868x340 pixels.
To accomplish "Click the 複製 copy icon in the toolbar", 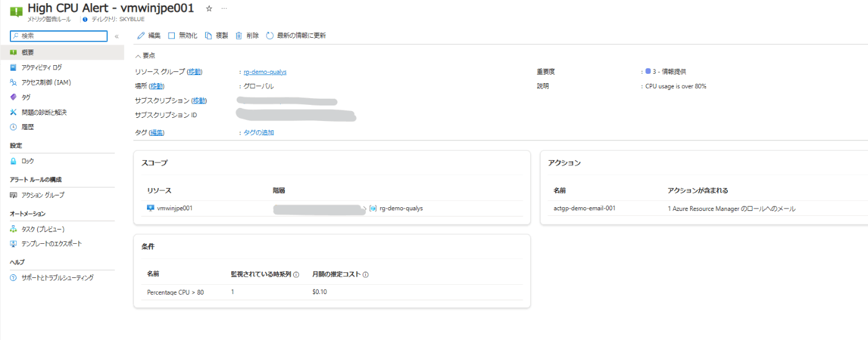I will (209, 35).
